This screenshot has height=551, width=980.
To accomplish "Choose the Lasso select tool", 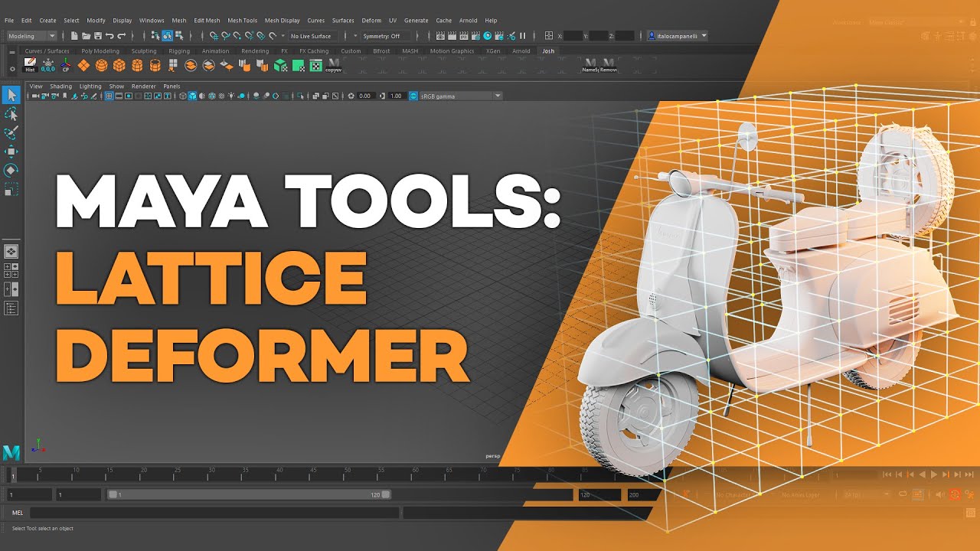I will pos(11,114).
